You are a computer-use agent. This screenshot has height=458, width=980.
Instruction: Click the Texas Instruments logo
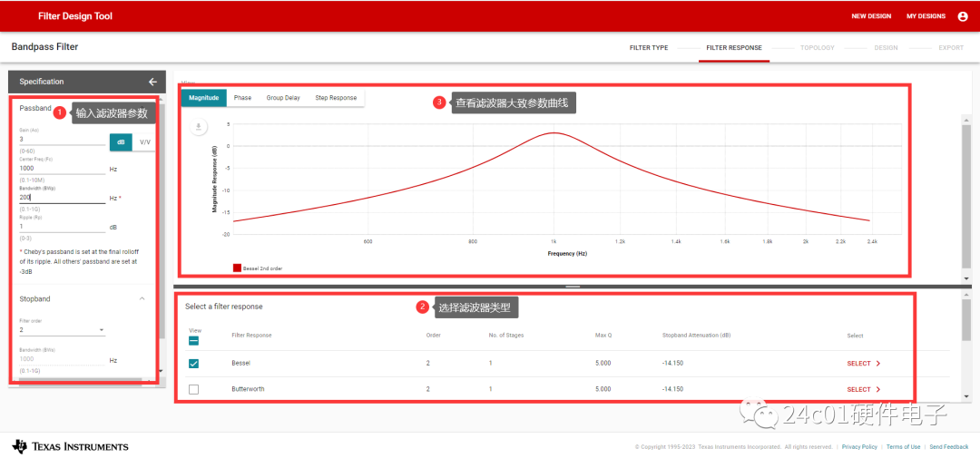pos(71,446)
